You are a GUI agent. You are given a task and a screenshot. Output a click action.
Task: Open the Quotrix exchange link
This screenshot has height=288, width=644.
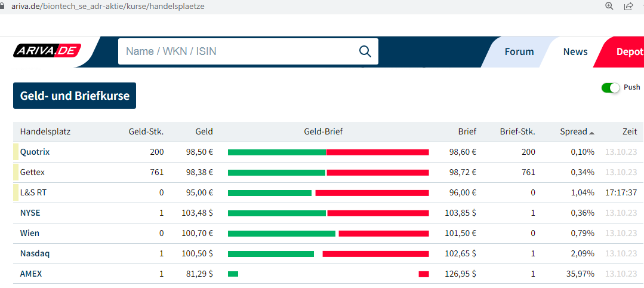tap(35, 152)
